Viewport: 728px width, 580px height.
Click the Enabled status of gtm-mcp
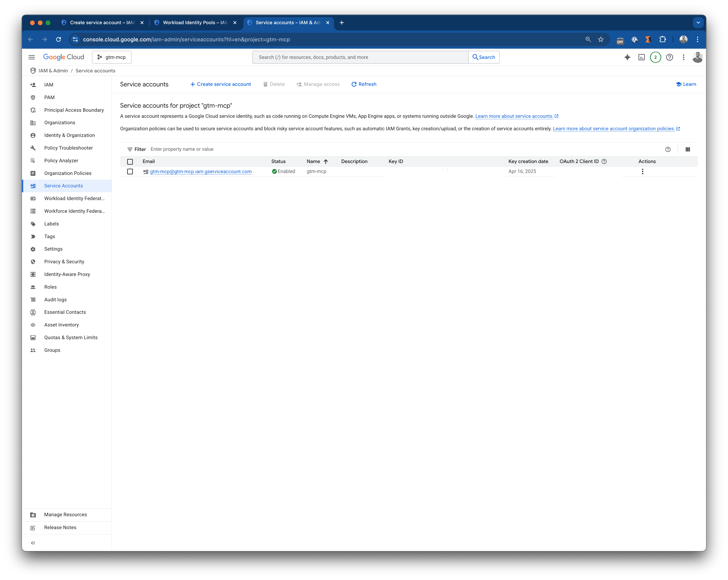tap(283, 171)
